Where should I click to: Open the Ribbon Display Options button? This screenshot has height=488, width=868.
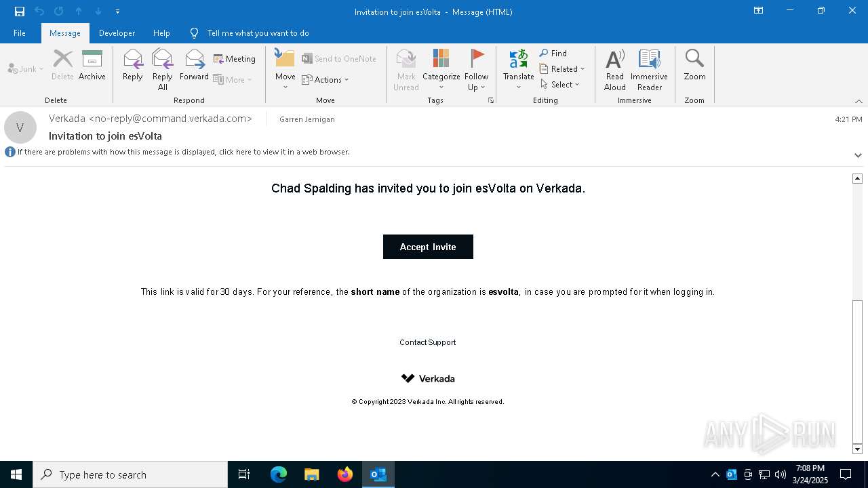pyautogui.click(x=759, y=11)
